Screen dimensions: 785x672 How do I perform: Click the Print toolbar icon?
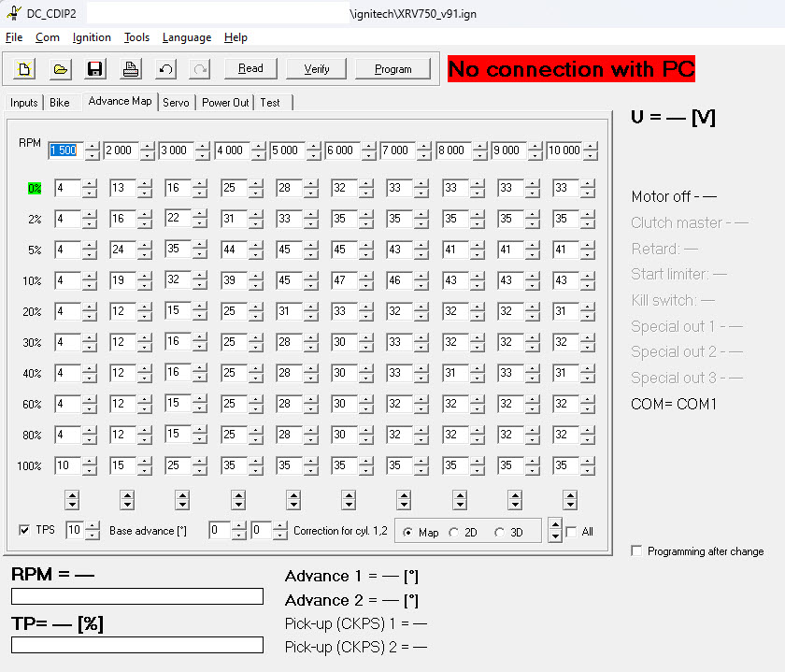(130, 69)
